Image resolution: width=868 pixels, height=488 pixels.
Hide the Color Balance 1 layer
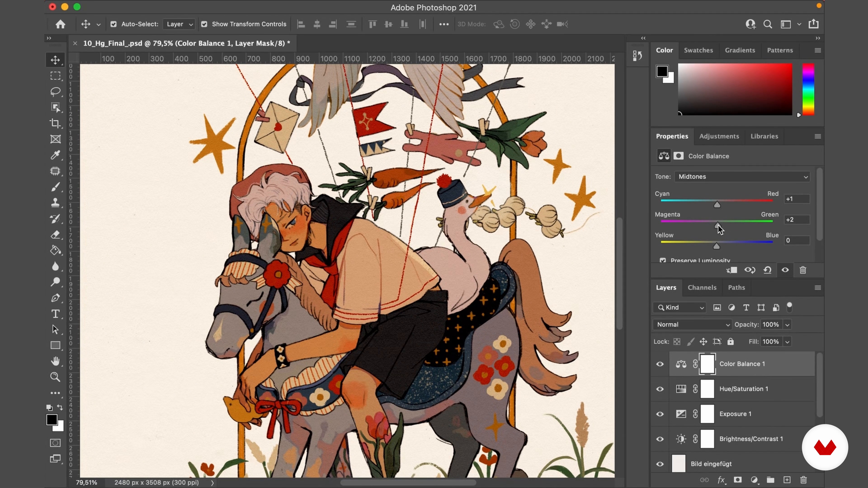coord(660,364)
